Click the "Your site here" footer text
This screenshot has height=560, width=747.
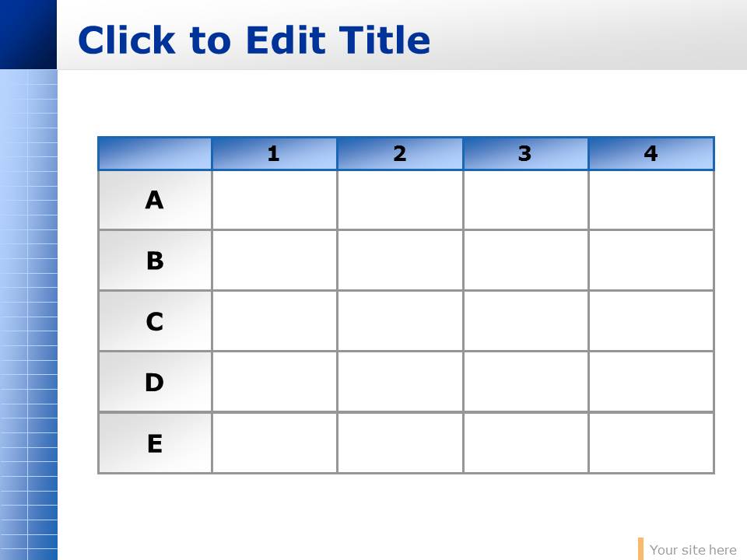[693, 550]
